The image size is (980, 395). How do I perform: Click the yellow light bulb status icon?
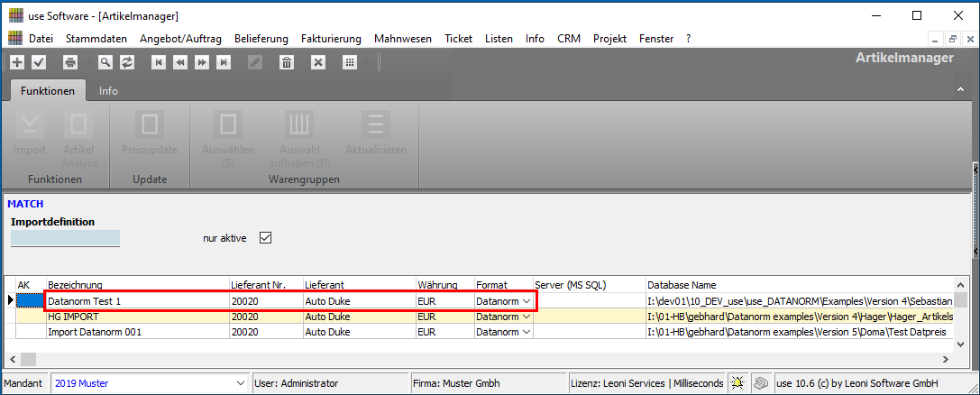pyautogui.click(x=738, y=383)
